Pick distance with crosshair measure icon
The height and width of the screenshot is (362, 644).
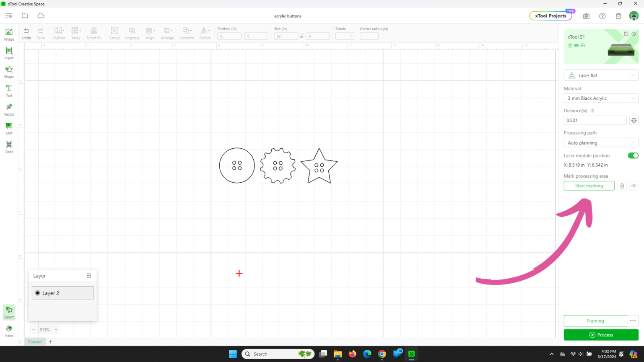[x=634, y=120]
